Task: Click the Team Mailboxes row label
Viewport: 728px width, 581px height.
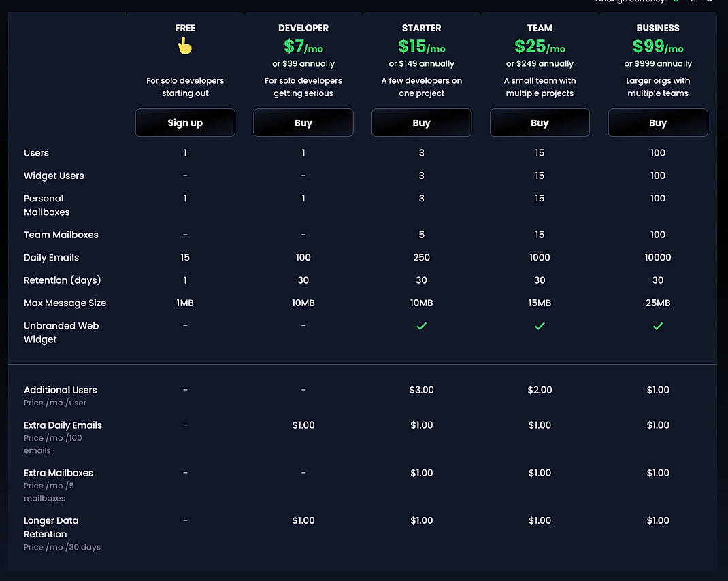Action: coord(61,235)
